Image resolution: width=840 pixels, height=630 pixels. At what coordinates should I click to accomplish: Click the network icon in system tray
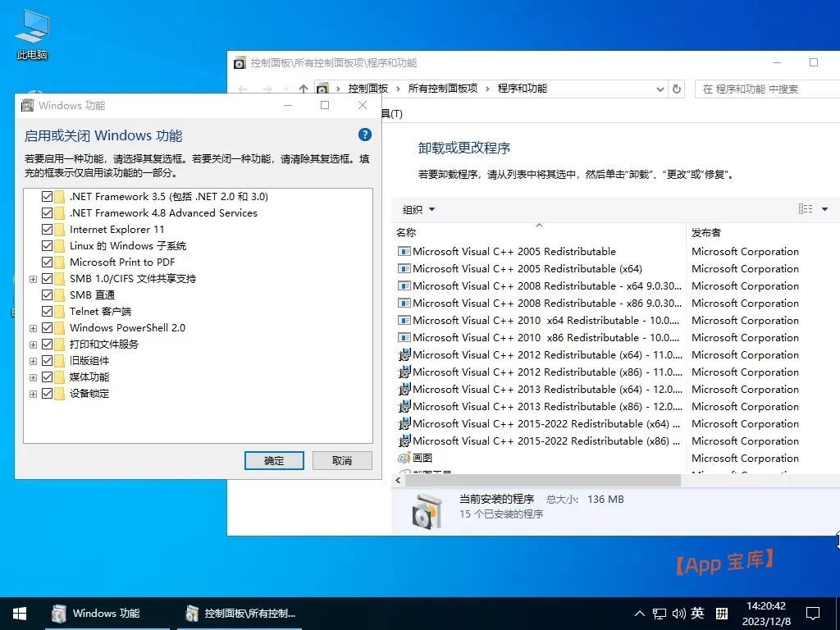tap(659, 613)
